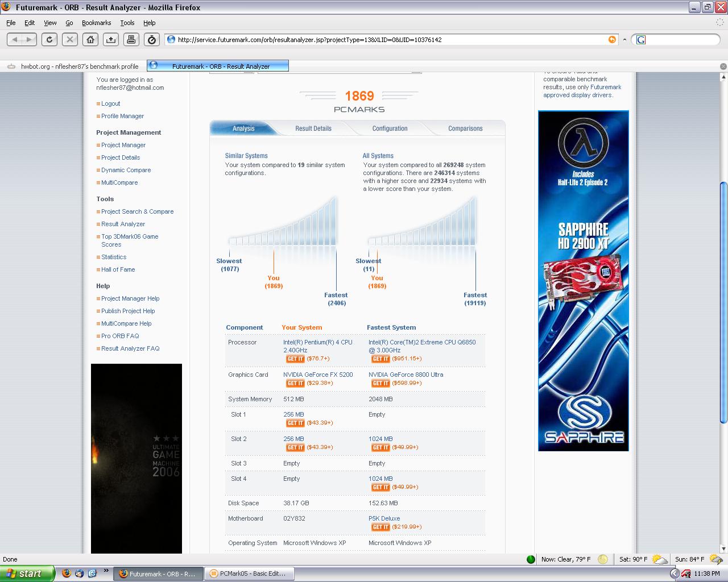Open Project Search & Compare link

tap(138, 211)
